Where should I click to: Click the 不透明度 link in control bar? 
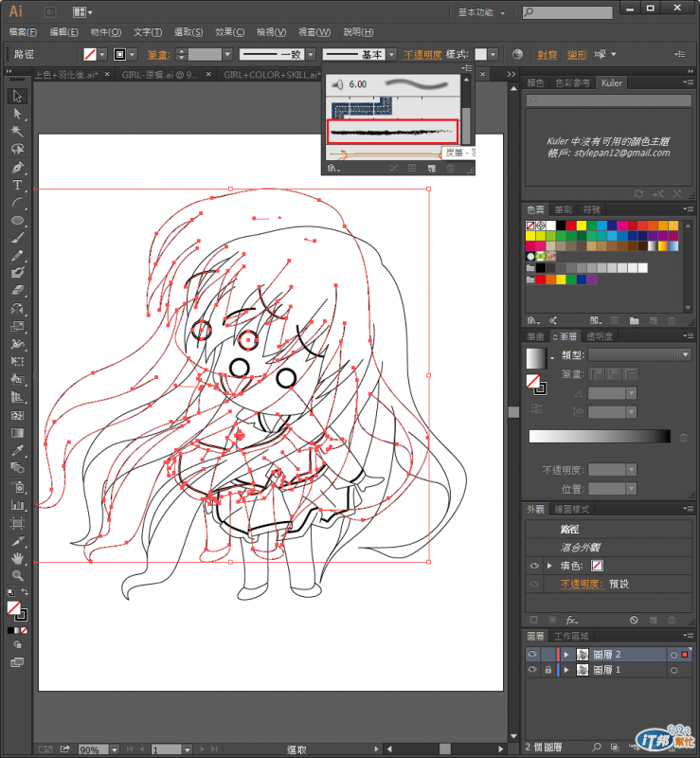[x=422, y=55]
